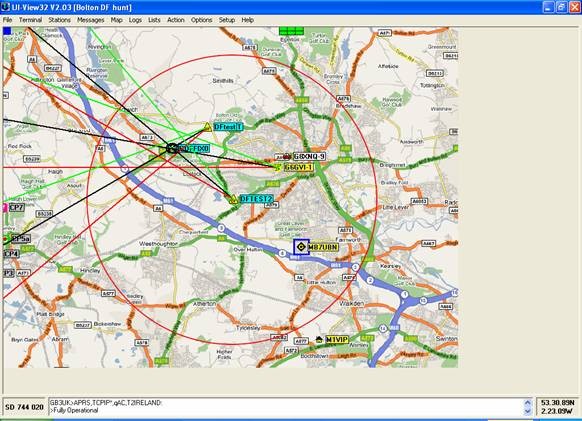Image resolution: width=582 pixels, height=421 pixels.
Task: Click the UI-View32 app icon in title bar
Action: 5,7
